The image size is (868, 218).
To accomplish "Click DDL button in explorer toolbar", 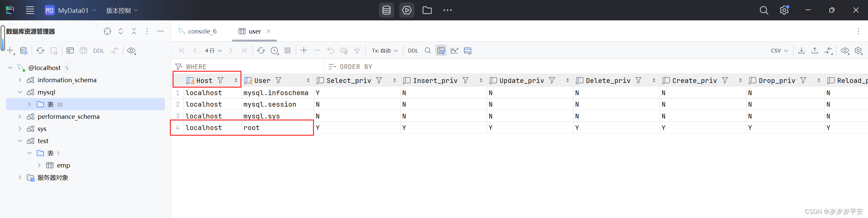I will tap(99, 51).
